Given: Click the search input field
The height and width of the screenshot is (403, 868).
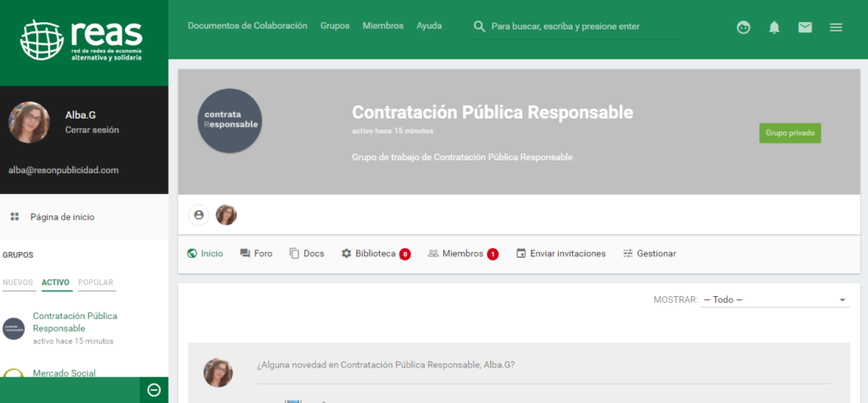Looking at the screenshot, I should [x=583, y=27].
